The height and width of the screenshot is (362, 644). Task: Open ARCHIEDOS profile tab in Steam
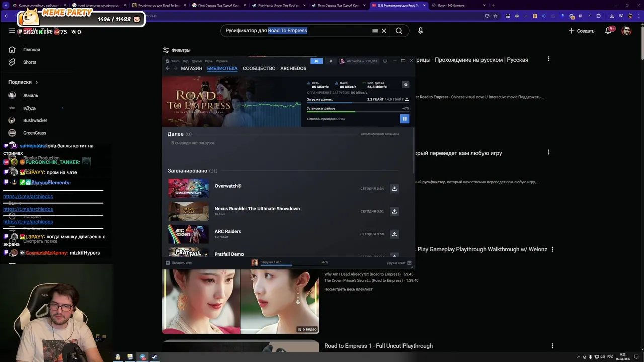coord(293,68)
